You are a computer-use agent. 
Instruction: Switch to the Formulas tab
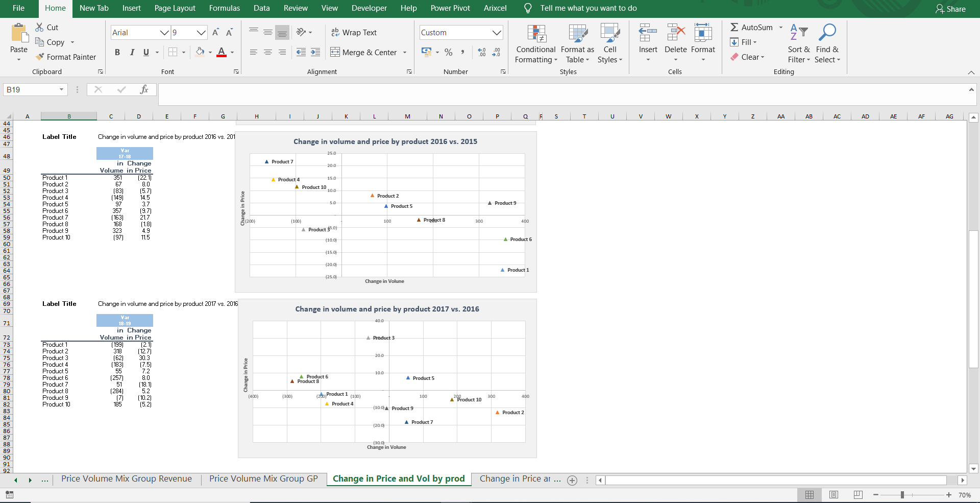tap(224, 8)
